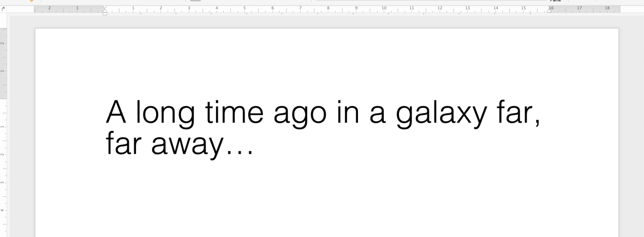Screen dimensions: 644x237
Task: Click the vertical ruler at mark 3
Action: coord(3,183)
